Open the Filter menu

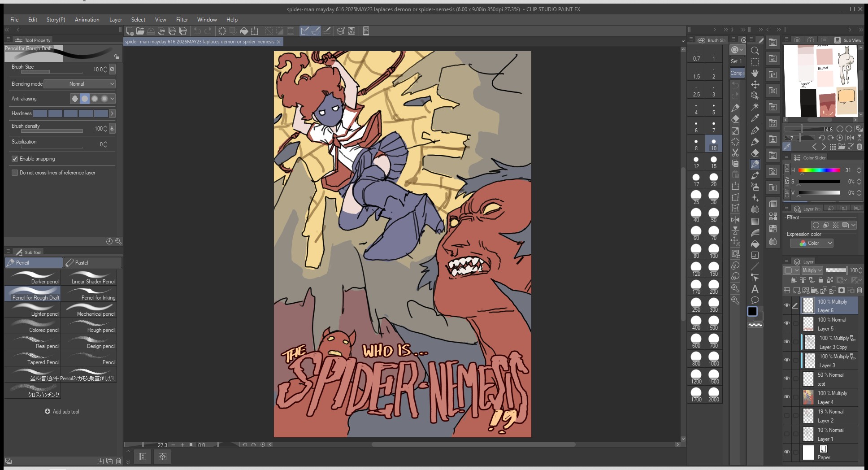coord(182,20)
